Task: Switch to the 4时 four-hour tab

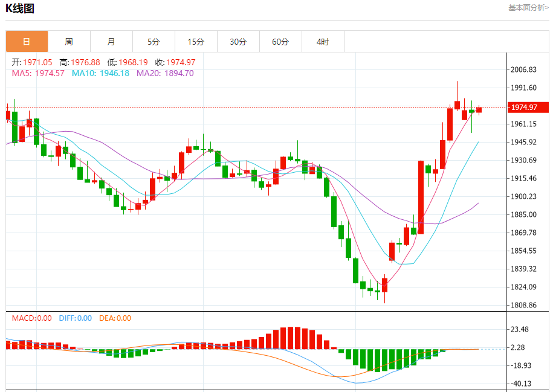Action: pos(323,42)
